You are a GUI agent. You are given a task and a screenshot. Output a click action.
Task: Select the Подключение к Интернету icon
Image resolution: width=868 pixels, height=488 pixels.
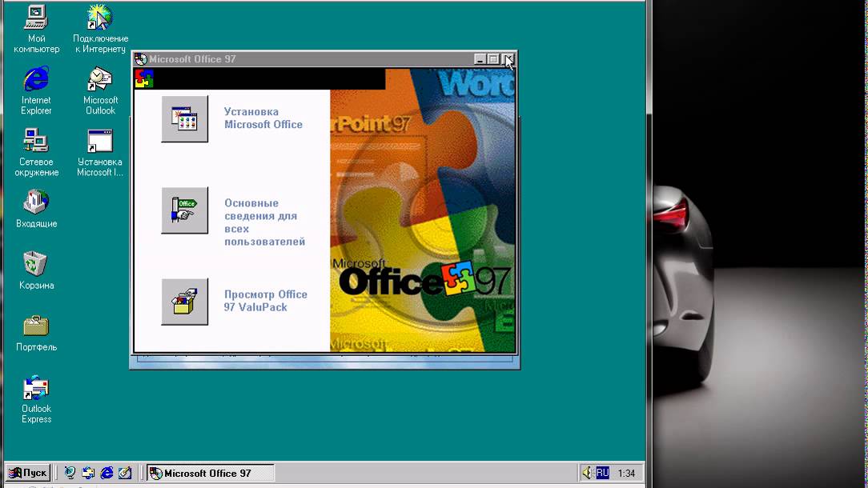click(x=100, y=29)
